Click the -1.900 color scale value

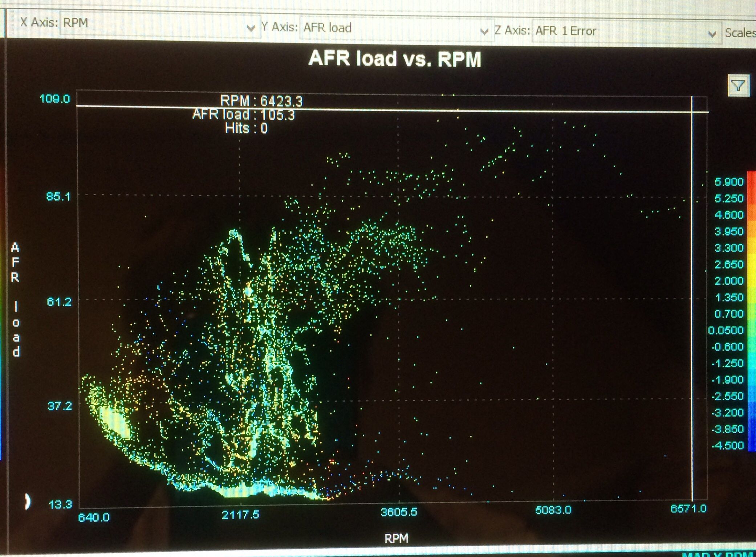point(727,380)
